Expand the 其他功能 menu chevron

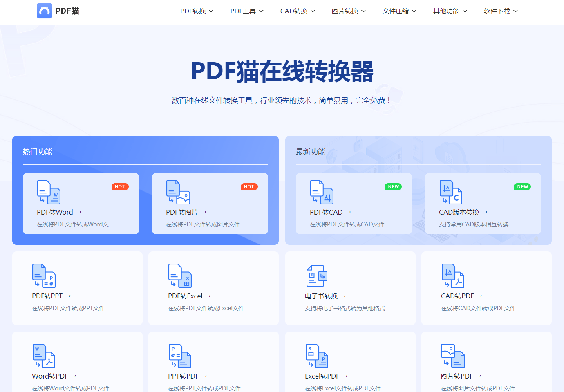pyautogui.click(x=465, y=11)
